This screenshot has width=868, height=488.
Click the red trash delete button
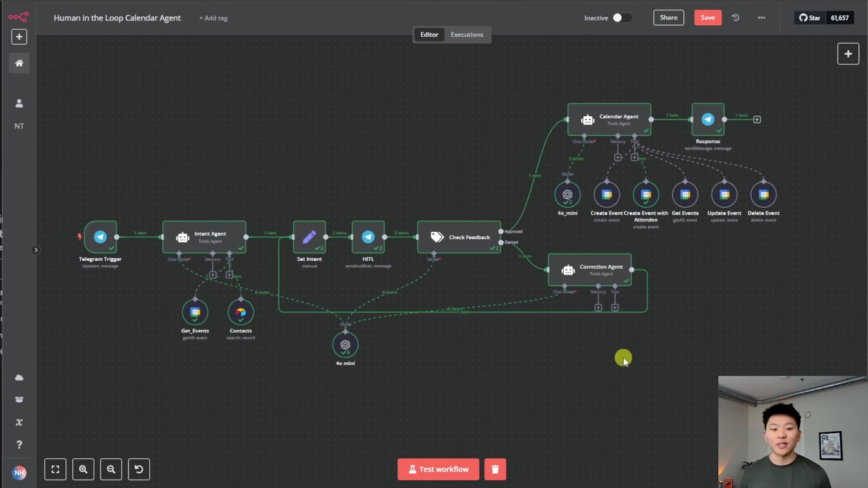495,469
